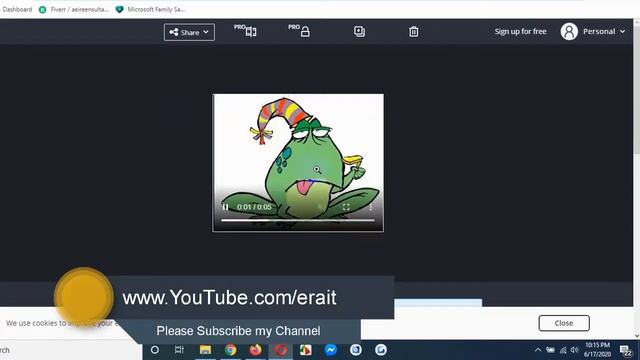Open the Personal account dropdown
The image size is (640, 360).
[x=604, y=31]
